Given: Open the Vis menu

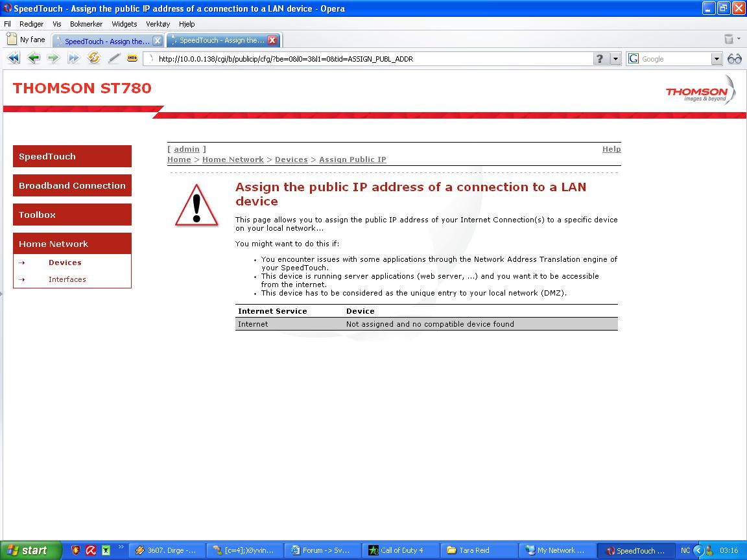Looking at the screenshot, I should 56,24.
